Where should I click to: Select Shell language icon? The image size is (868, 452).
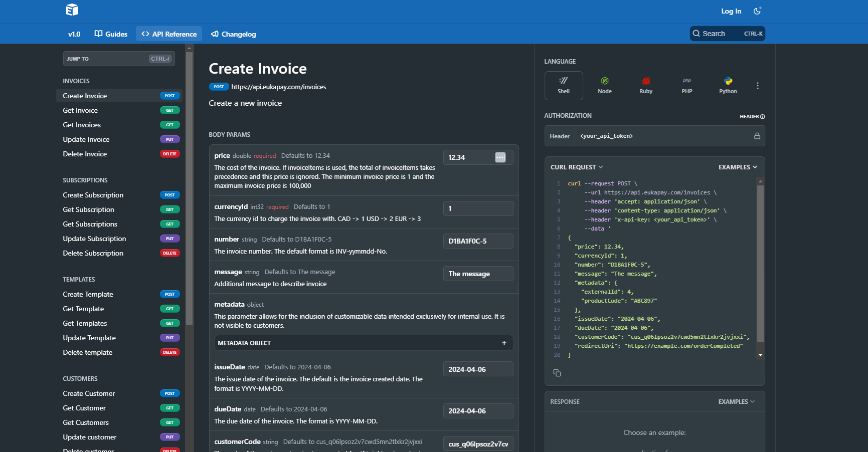(564, 86)
